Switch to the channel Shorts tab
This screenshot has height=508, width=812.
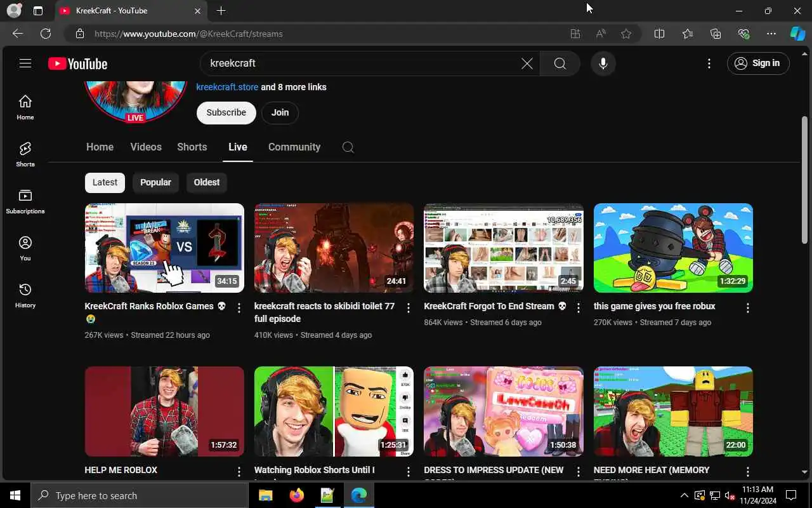[x=192, y=147]
